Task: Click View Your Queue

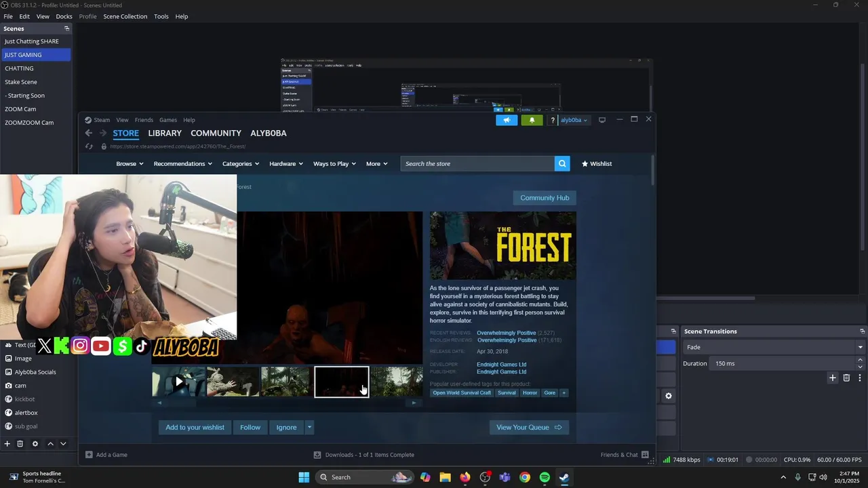Action: tap(529, 427)
